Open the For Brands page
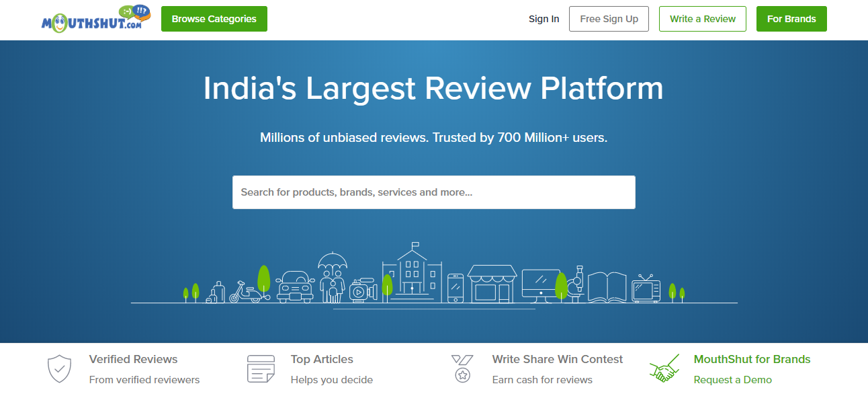This screenshot has width=868, height=394. pos(791,19)
